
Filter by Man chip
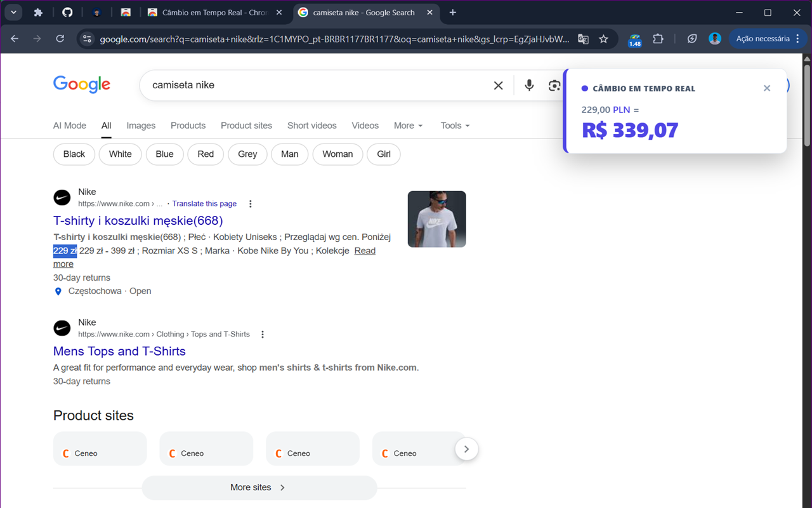click(x=290, y=154)
